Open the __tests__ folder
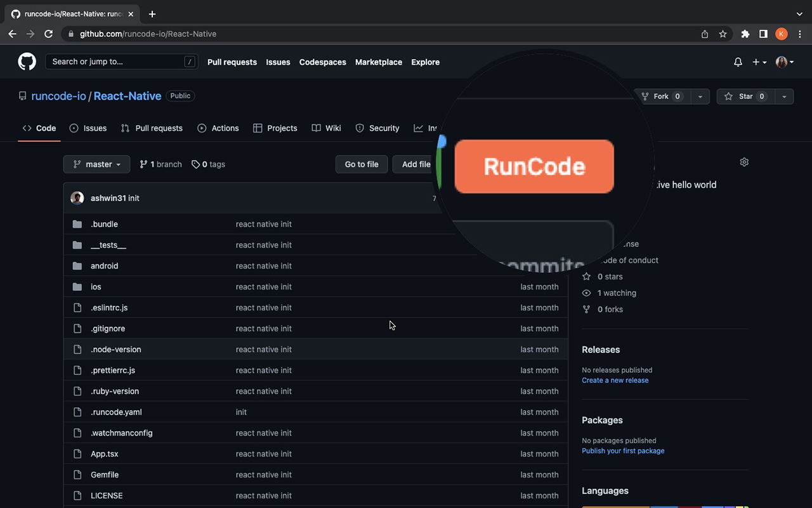Viewport: 812px width, 508px height. (x=108, y=245)
